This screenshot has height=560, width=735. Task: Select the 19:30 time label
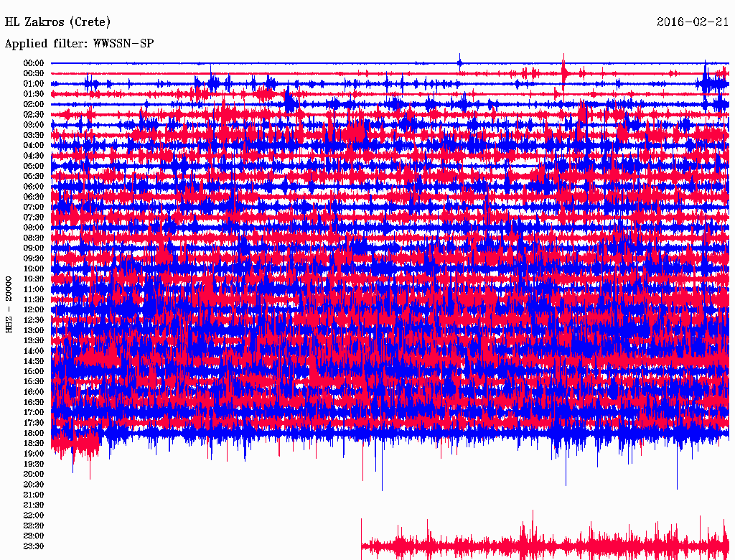point(34,464)
